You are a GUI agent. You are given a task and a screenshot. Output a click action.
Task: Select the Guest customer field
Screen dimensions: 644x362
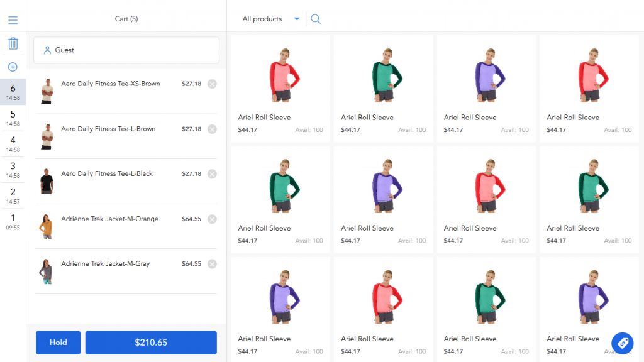coord(126,50)
